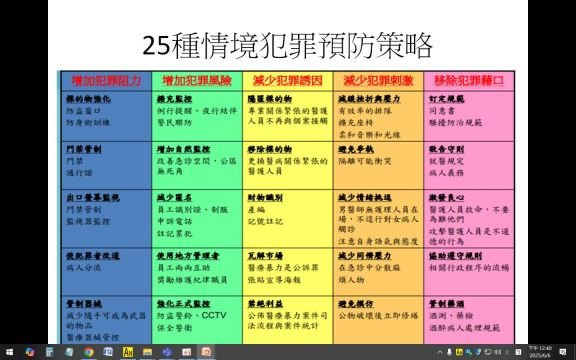Click the cell heading 避免爭執

pos(356,150)
